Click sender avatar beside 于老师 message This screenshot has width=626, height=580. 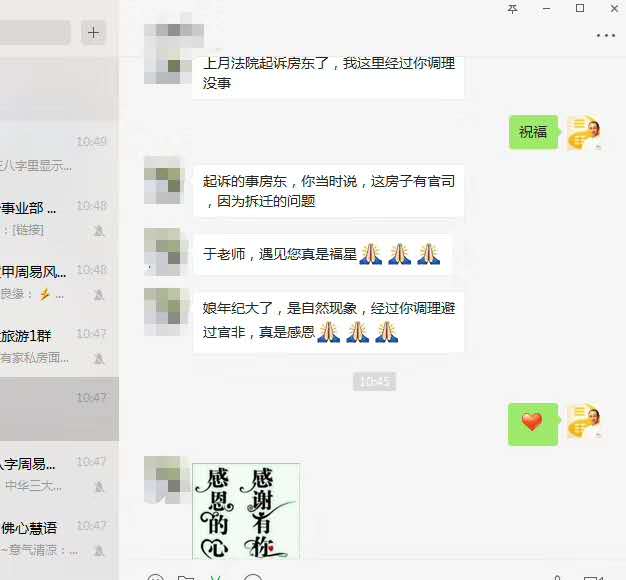point(165,252)
